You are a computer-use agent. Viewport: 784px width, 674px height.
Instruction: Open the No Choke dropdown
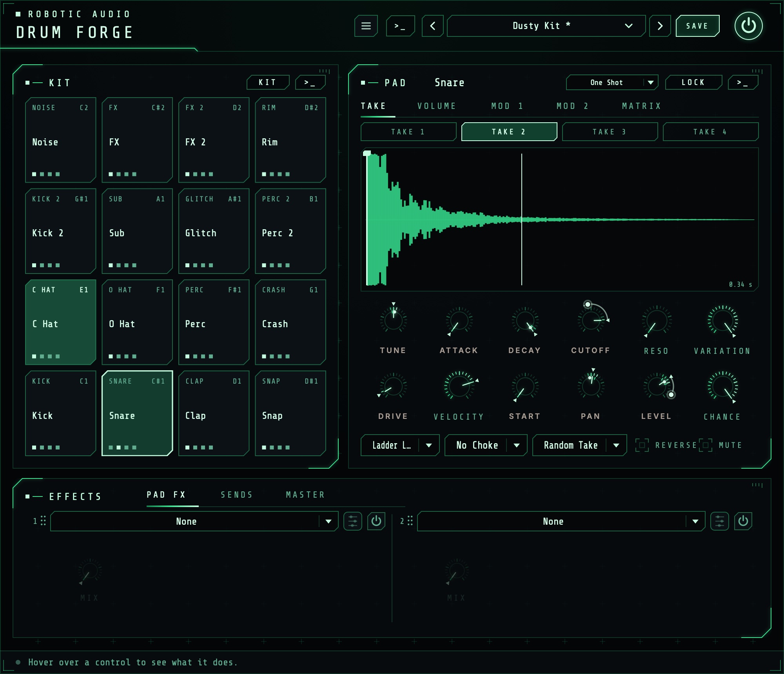(486, 445)
